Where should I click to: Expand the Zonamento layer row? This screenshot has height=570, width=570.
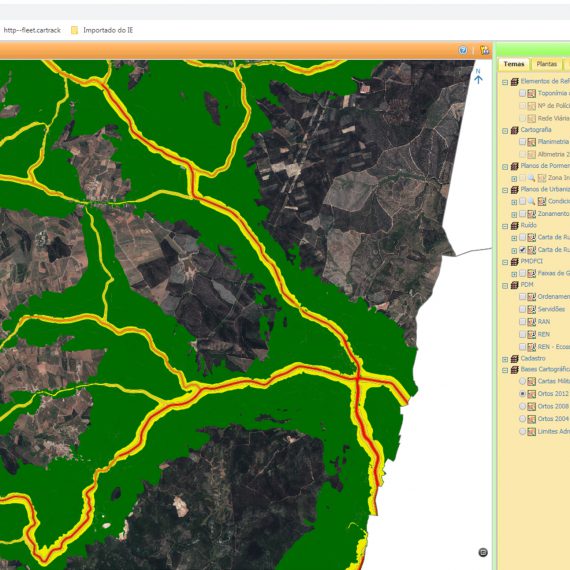coord(514,215)
